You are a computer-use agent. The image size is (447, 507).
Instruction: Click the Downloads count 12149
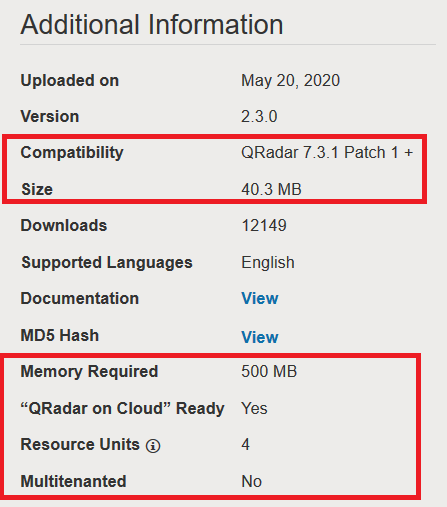click(x=264, y=226)
